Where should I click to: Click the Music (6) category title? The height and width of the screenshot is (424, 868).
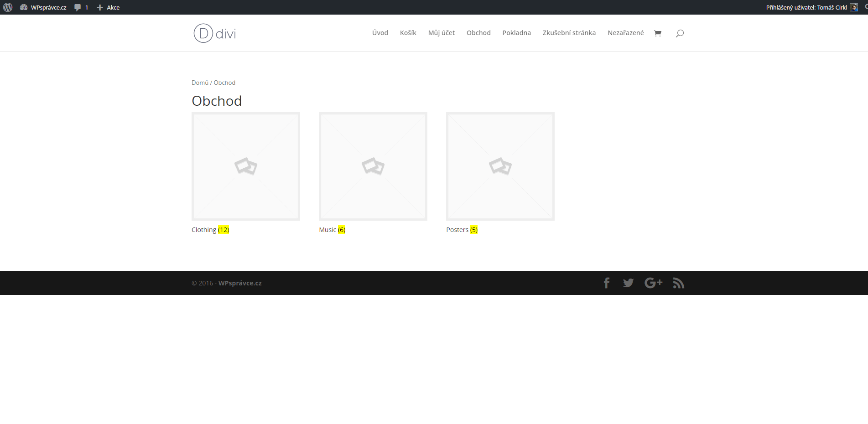click(x=332, y=230)
